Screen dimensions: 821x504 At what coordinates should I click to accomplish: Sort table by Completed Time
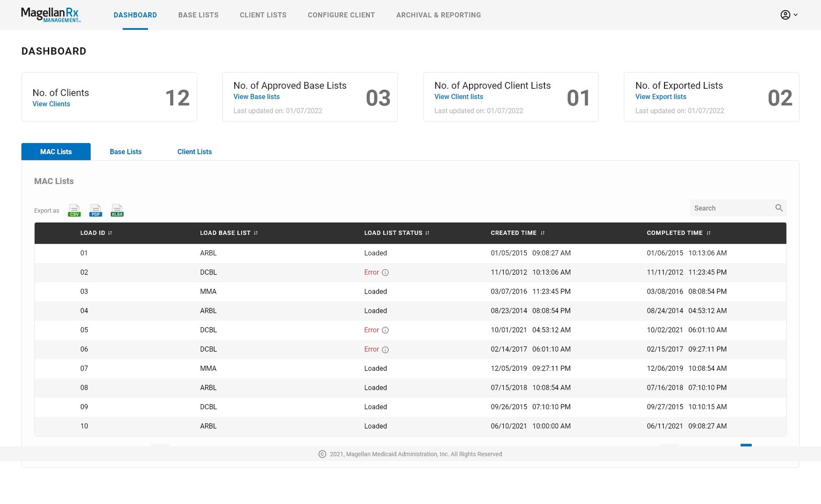[708, 233]
